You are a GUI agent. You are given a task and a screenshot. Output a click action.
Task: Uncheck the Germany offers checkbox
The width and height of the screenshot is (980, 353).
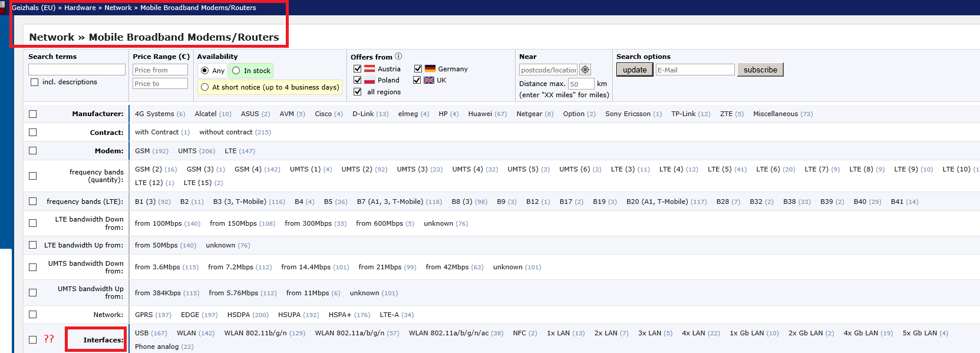point(418,69)
